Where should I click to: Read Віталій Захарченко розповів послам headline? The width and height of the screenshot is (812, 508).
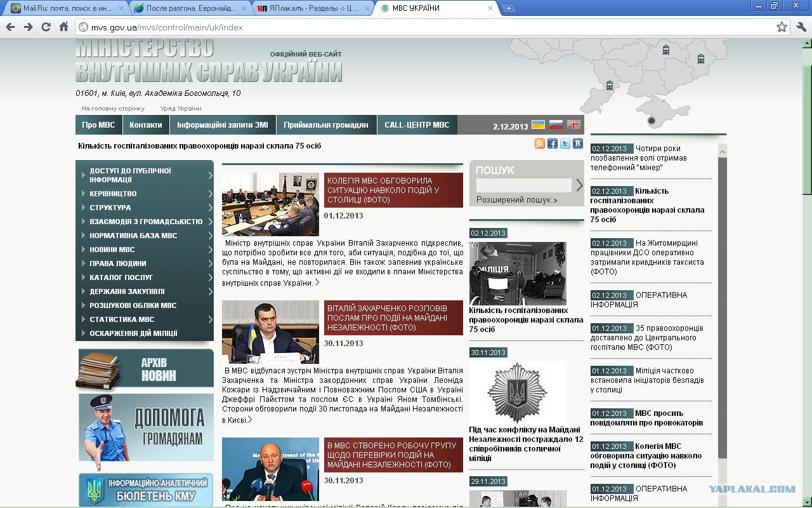393,318
